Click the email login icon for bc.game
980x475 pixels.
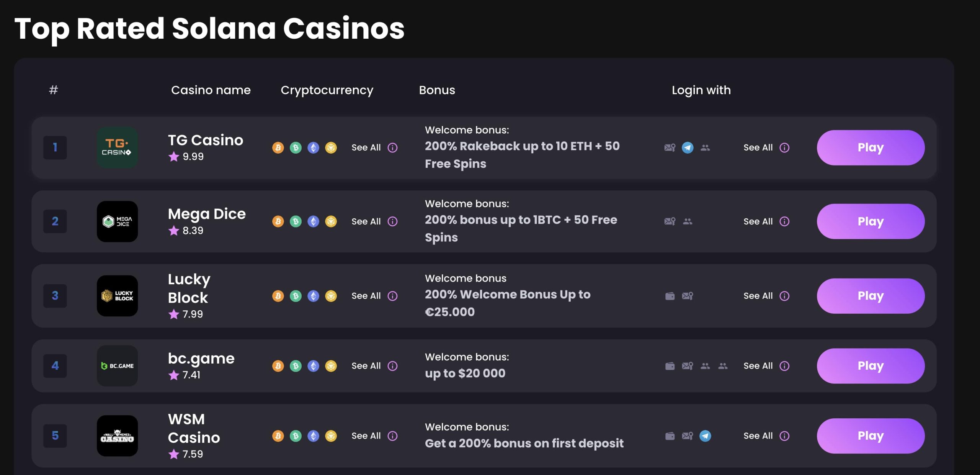[687, 365]
